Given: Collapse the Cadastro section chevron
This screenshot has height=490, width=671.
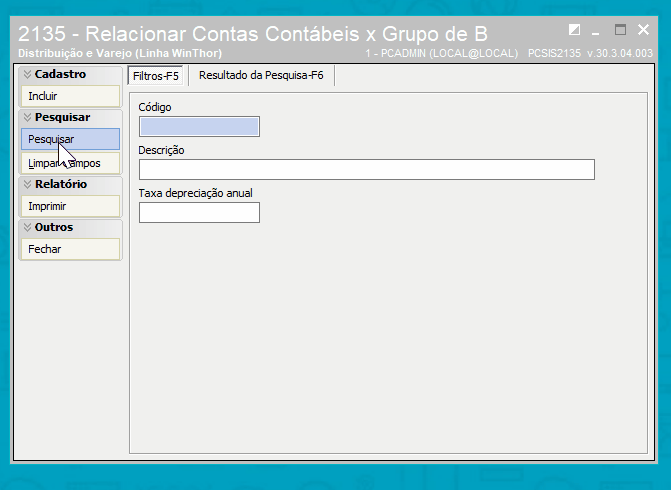Looking at the screenshot, I should 27,74.
